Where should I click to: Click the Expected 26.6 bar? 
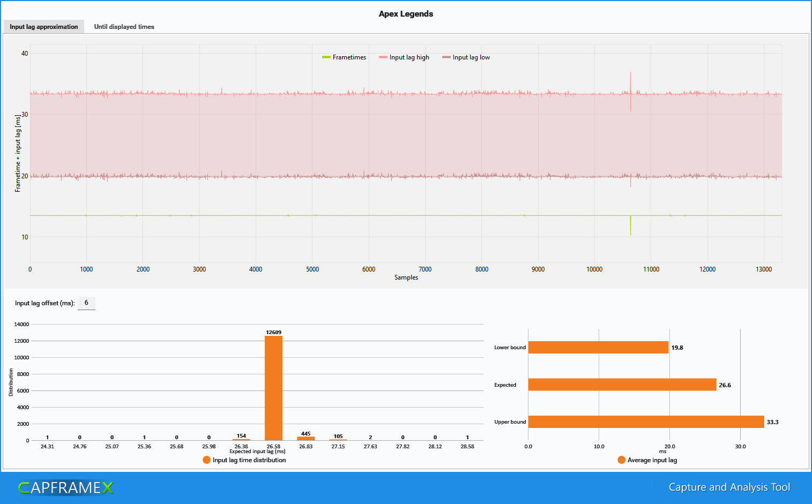click(622, 385)
